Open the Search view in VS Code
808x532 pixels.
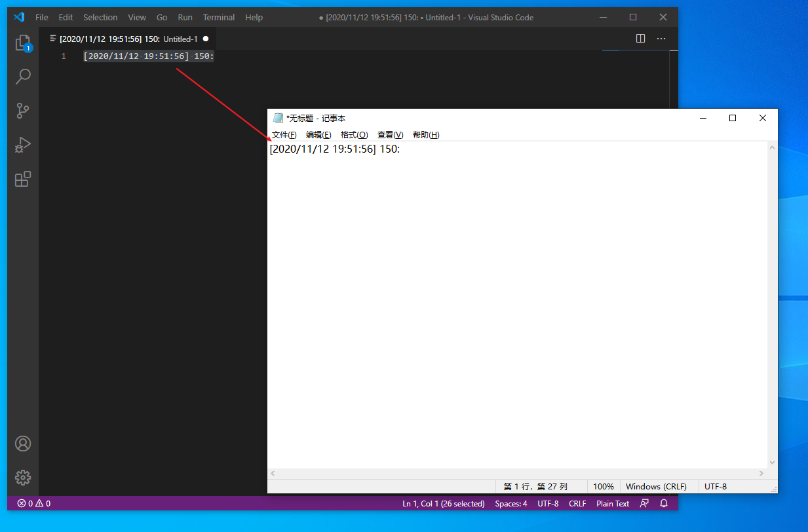pyautogui.click(x=23, y=77)
